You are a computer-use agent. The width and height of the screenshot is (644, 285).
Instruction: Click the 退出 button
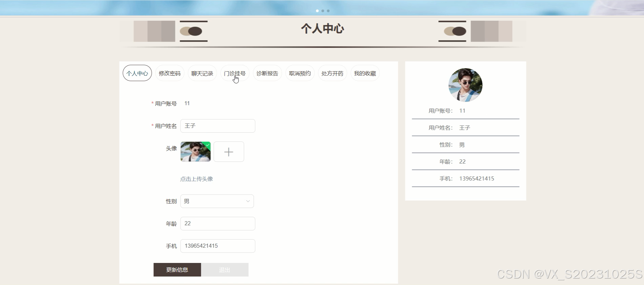(x=225, y=270)
